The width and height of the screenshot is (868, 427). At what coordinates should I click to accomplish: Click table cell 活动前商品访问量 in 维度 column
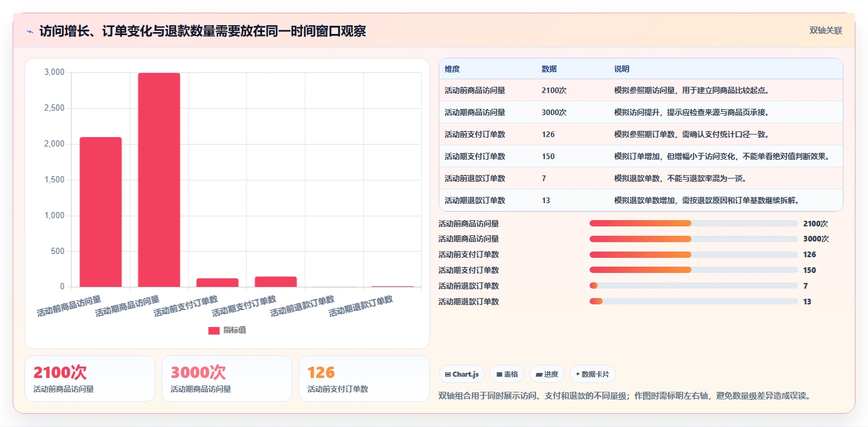475,91
